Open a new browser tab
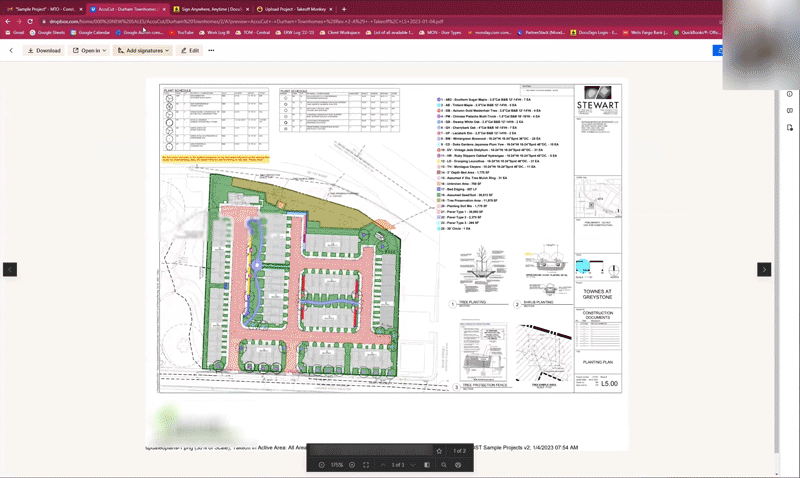The image size is (800, 478). pos(343,9)
